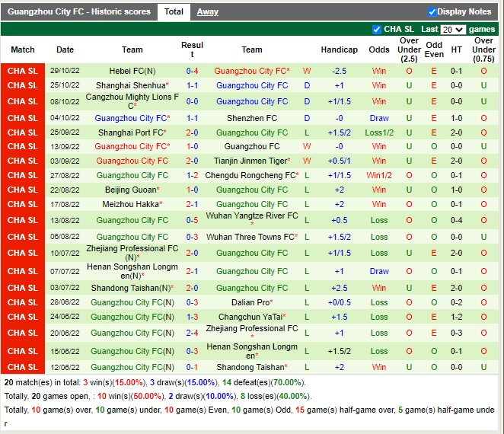Open the Last 20 games dropdown
The width and height of the screenshot is (504, 434).
click(452, 29)
